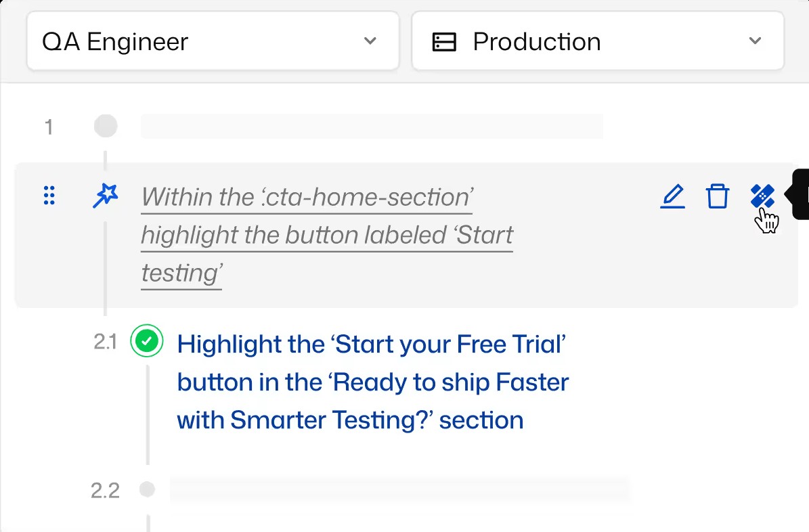Click the six-dot drag handle icon
The width and height of the screenshot is (809, 532).
pyautogui.click(x=49, y=196)
